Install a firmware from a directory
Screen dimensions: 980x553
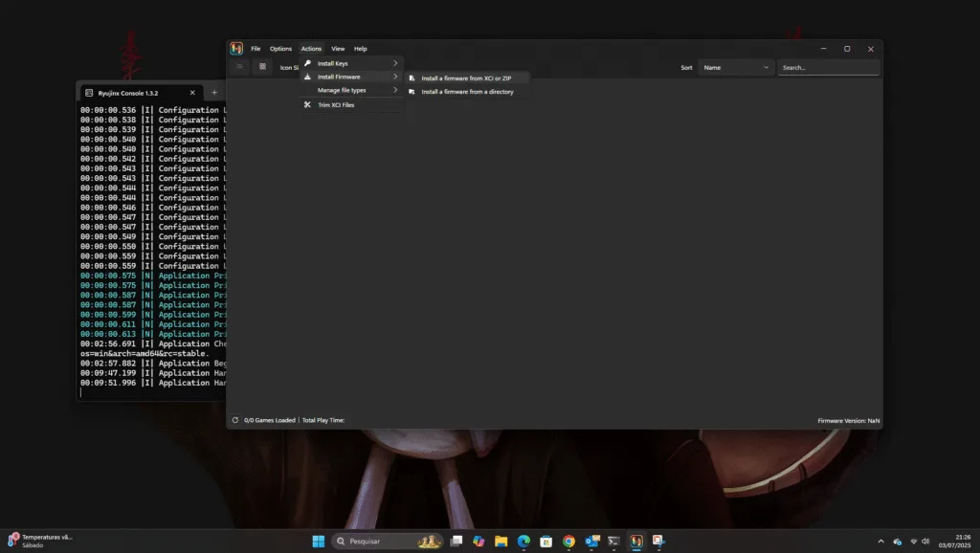pos(468,92)
